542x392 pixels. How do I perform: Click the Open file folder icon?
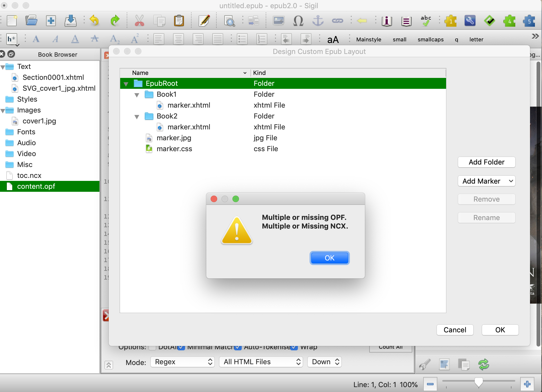[x=31, y=21]
